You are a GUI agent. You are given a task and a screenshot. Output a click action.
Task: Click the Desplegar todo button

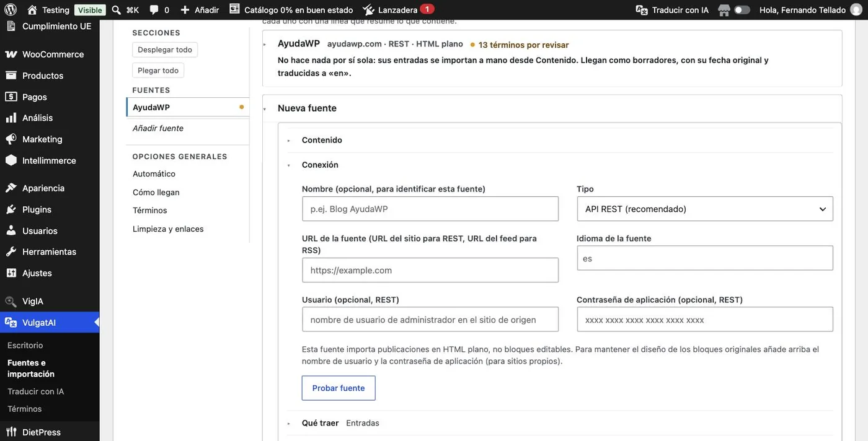(x=165, y=50)
